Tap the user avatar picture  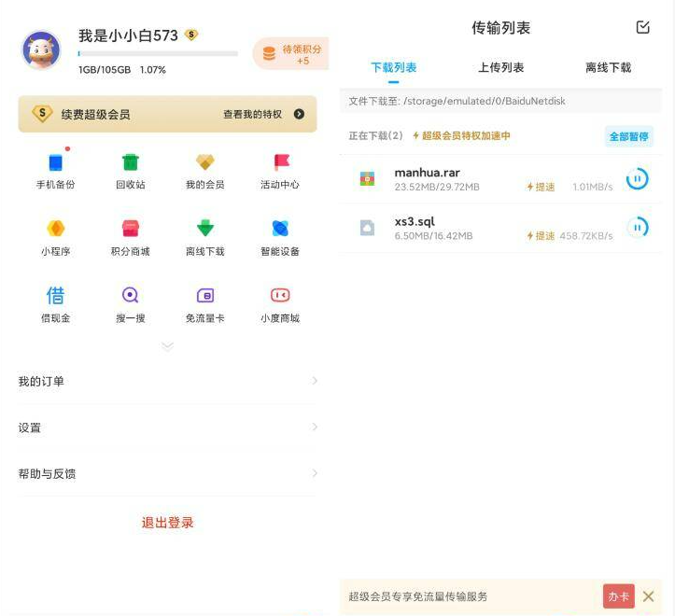[41, 50]
